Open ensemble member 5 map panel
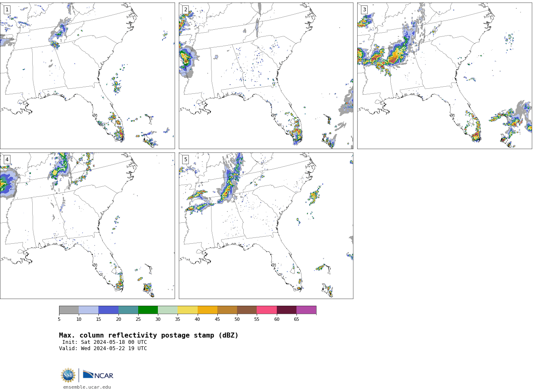 (x=266, y=226)
